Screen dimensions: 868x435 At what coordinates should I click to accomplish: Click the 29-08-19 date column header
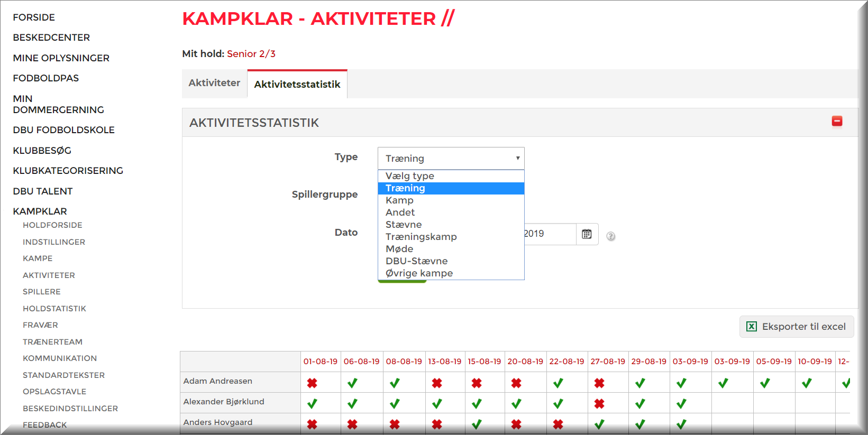click(x=649, y=362)
